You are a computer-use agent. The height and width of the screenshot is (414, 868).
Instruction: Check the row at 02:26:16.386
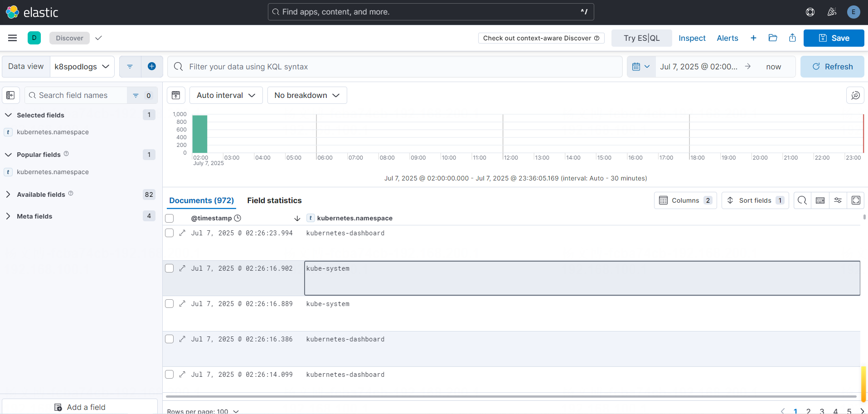click(x=170, y=339)
